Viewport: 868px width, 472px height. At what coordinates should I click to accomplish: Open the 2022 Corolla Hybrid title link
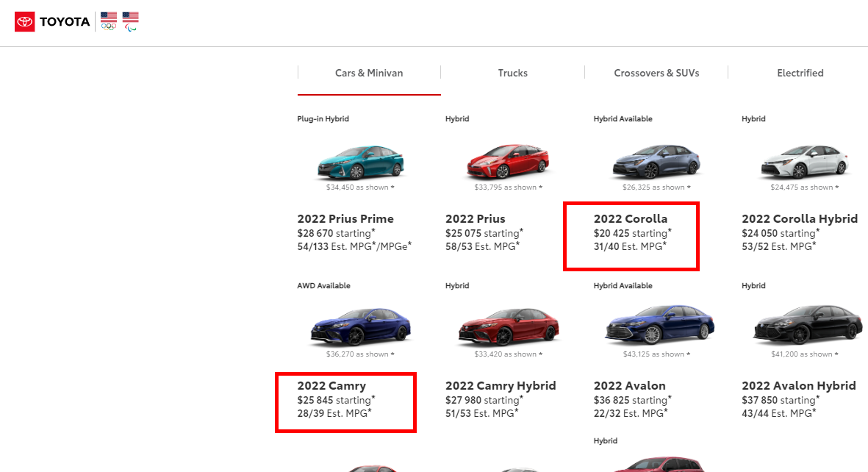(800, 219)
